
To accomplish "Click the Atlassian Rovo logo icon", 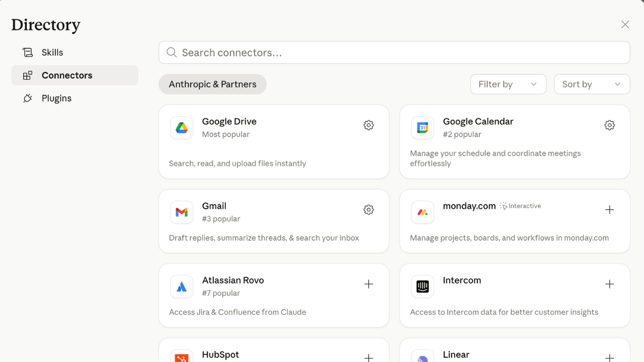I will [x=182, y=287].
